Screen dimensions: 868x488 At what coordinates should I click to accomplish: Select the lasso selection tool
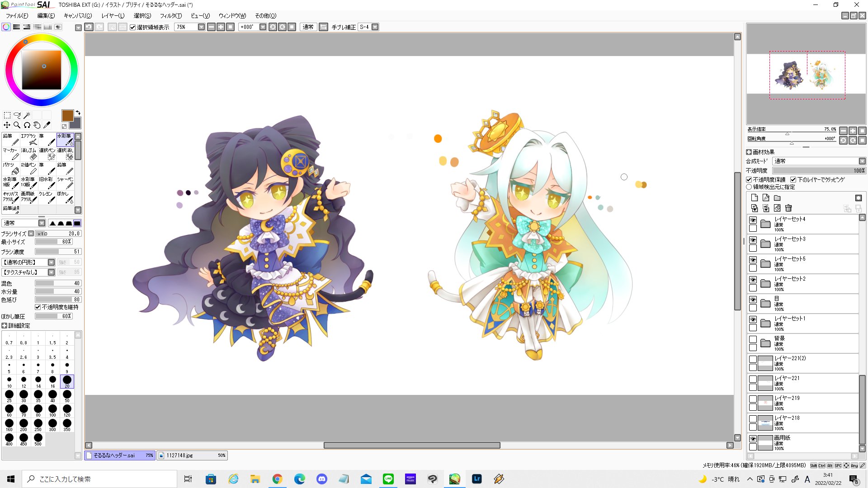tap(17, 115)
